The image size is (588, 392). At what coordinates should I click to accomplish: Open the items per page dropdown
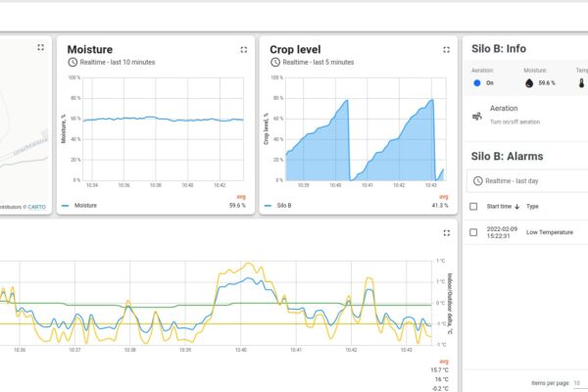577,383
